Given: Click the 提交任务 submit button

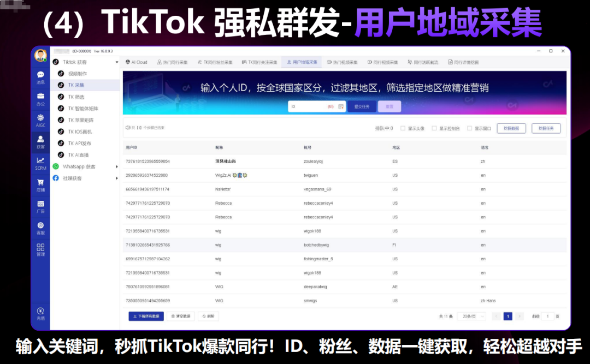Looking at the screenshot, I should [362, 107].
